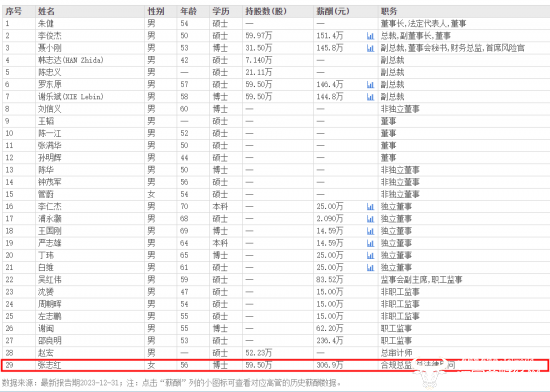This screenshot has height=392, width=550.
Task: Click name 韩志达(HAN Zhida)
Action: tap(71, 60)
